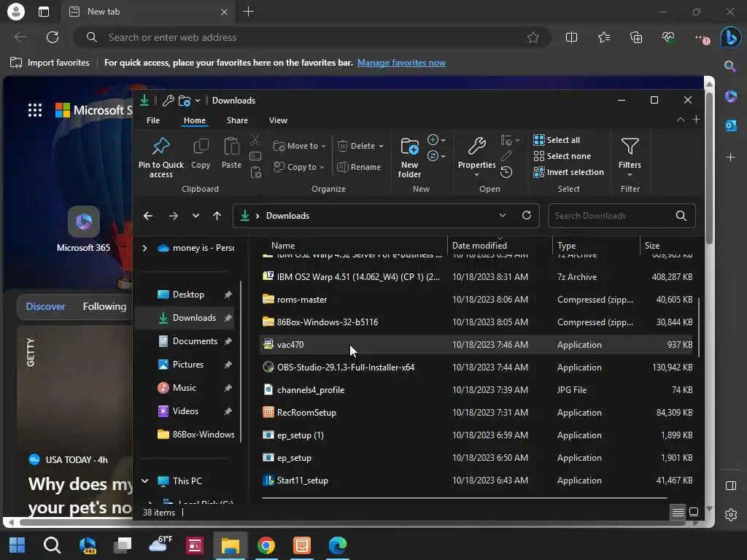Open Edge split screen icon

pos(571,38)
